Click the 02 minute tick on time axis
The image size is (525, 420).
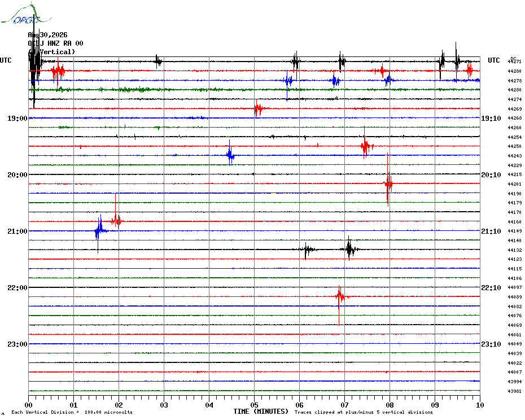(119, 405)
